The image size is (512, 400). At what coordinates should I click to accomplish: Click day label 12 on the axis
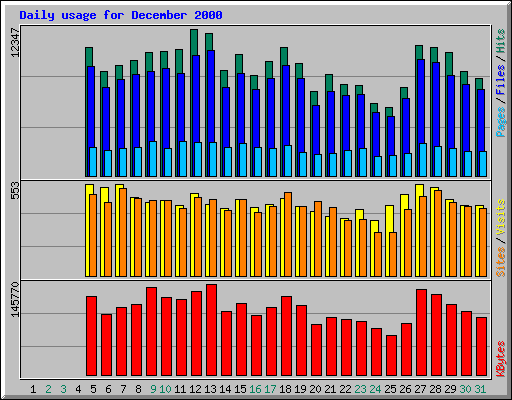[x=195, y=389]
